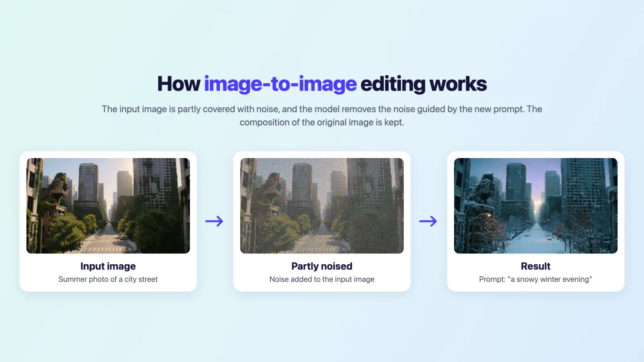Click the first line of the description paragraph
Image resolution: width=644 pixels, height=362 pixels.
click(x=322, y=109)
